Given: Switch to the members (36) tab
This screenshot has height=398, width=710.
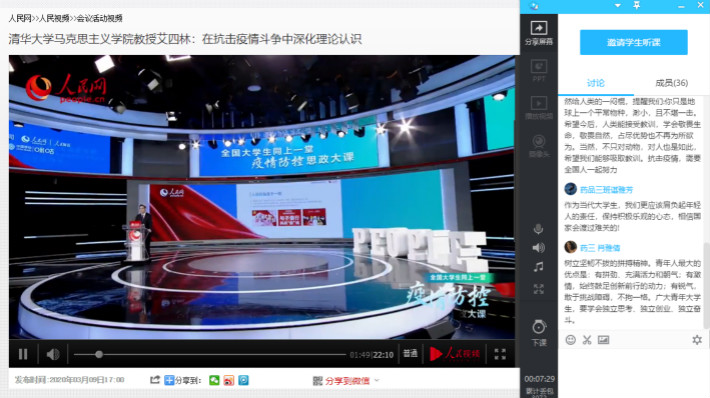Looking at the screenshot, I should pos(671,83).
